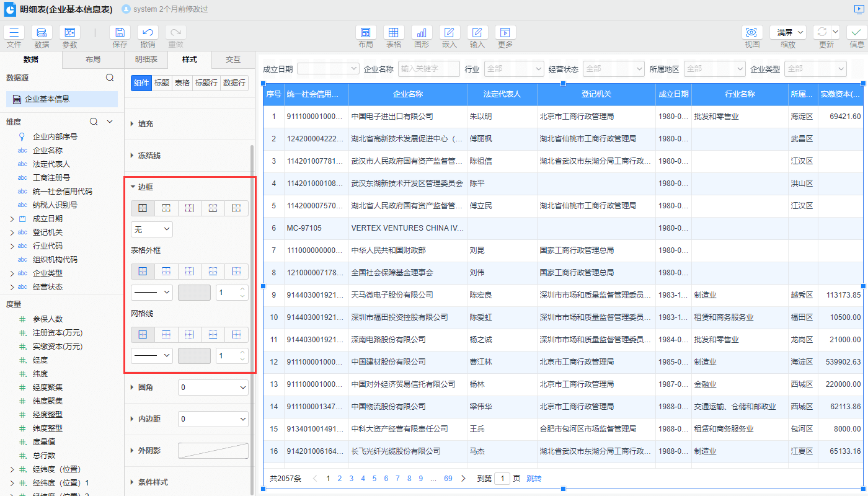Open the Outer Shadow (外阴影) color swatch
Screen dimensions: 868x496
tap(213, 451)
